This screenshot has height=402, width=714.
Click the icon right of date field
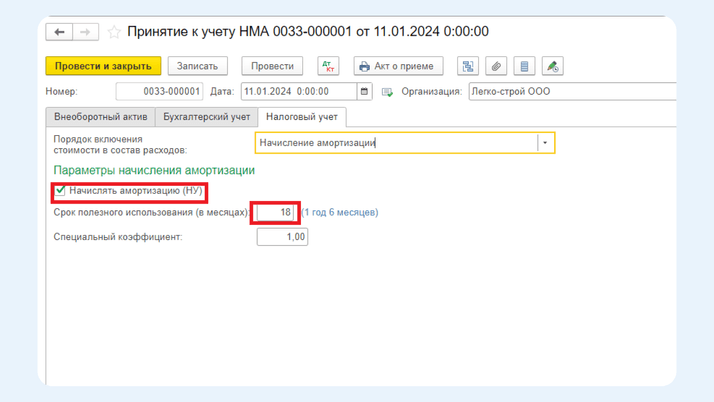[x=387, y=92]
